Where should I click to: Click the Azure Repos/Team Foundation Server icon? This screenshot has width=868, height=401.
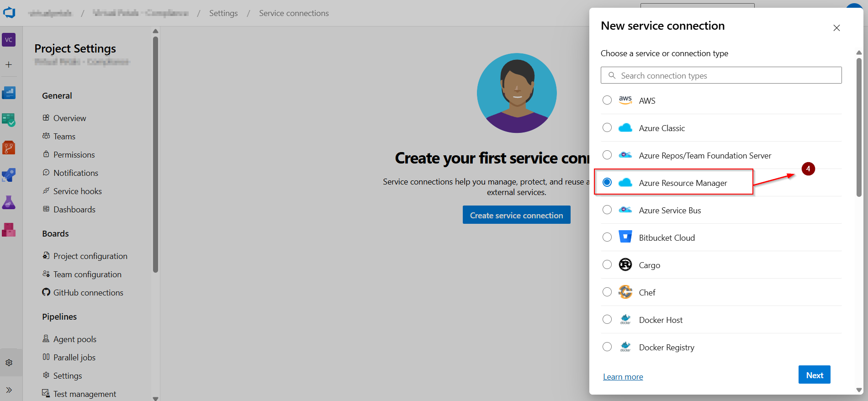(625, 155)
